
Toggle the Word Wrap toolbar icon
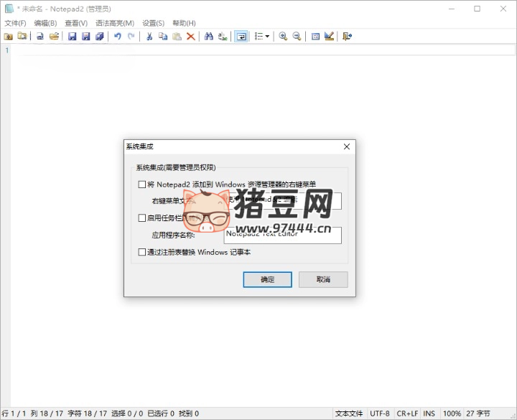click(241, 36)
